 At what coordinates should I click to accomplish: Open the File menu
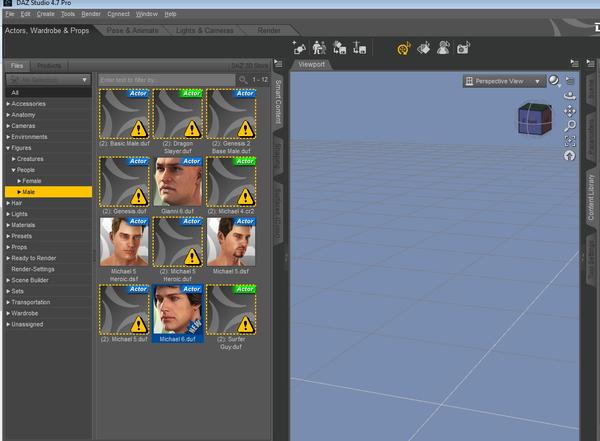pos(10,14)
